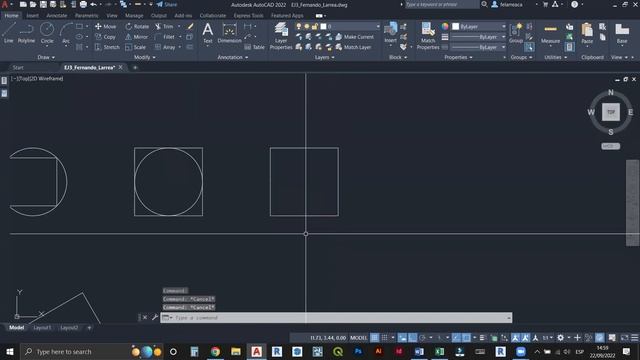Screen dimensions: 640x360
Task: Select the Circle tool
Action: point(47,33)
